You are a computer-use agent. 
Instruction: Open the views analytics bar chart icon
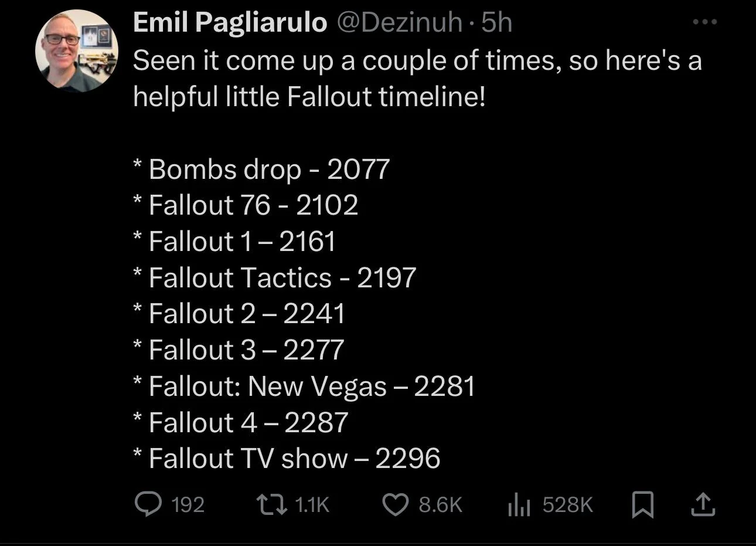pos(519,504)
